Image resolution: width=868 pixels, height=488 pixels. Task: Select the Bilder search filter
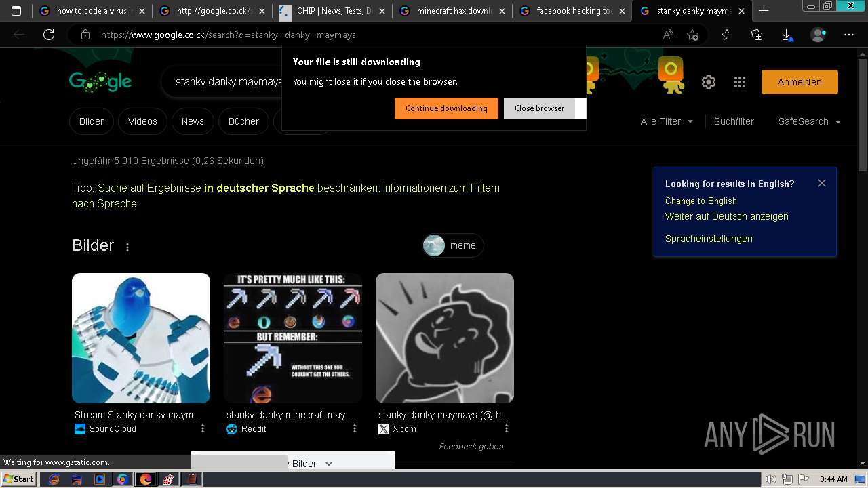click(92, 121)
